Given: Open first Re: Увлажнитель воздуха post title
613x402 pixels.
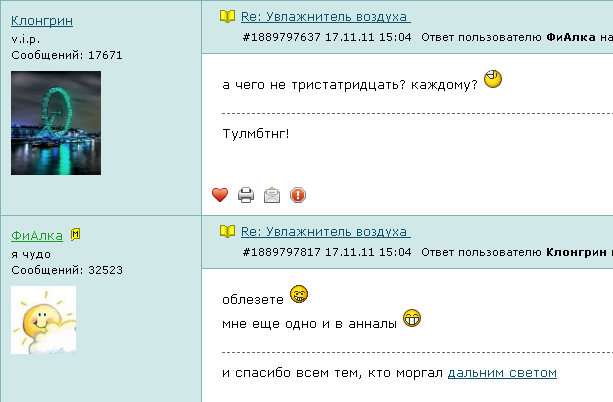Looking at the screenshot, I should (x=326, y=17).
